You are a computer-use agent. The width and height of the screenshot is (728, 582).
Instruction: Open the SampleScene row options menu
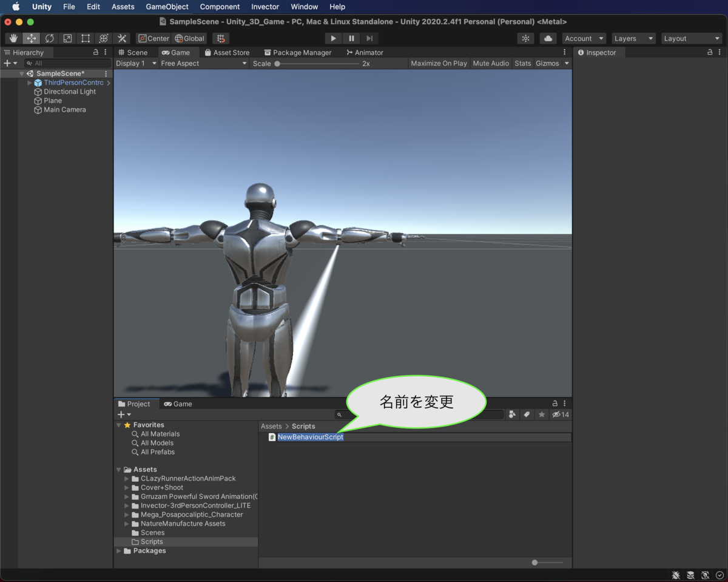pyautogui.click(x=106, y=73)
